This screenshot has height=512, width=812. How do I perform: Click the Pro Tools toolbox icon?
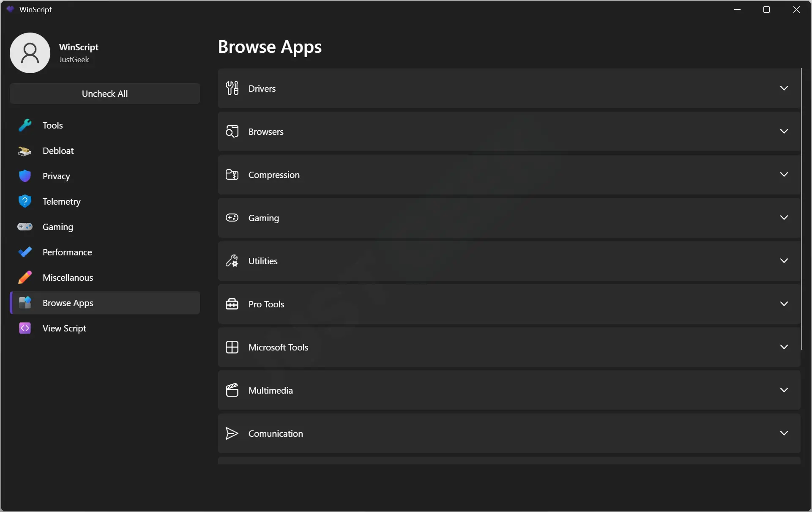point(232,304)
